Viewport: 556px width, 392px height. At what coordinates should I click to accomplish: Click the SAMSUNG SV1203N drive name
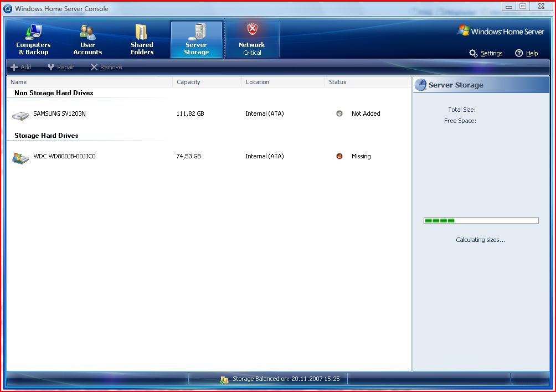60,114
